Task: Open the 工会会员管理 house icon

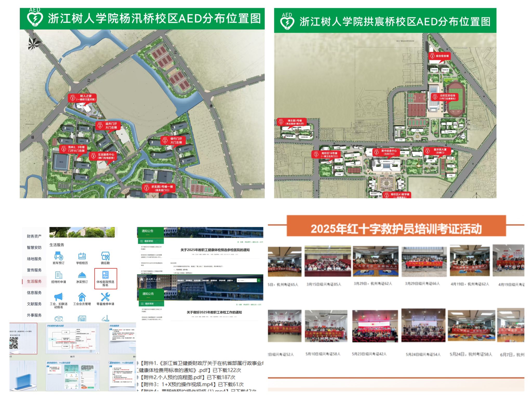Action: click(82, 297)
